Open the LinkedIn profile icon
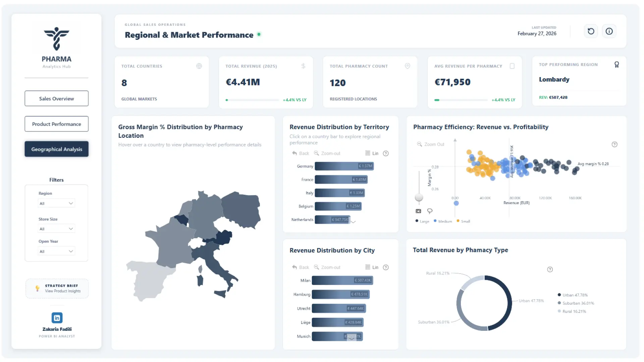This screenshot has height=362, width=644. [57, 318]
